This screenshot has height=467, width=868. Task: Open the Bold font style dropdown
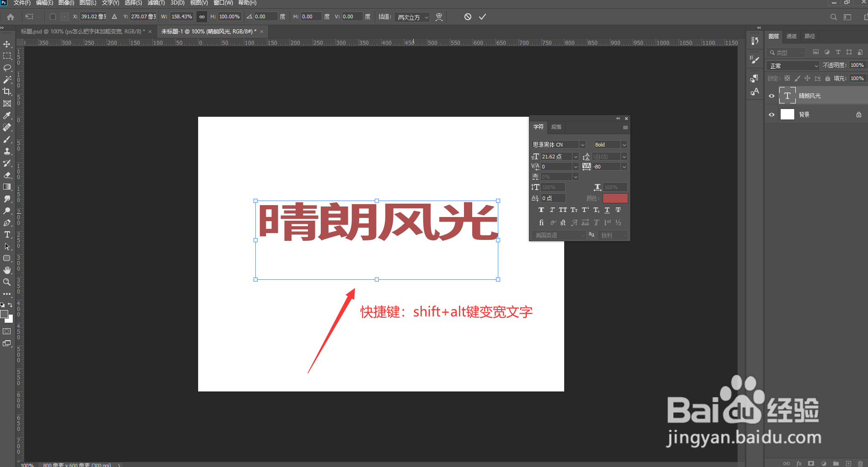click(624, 144)
